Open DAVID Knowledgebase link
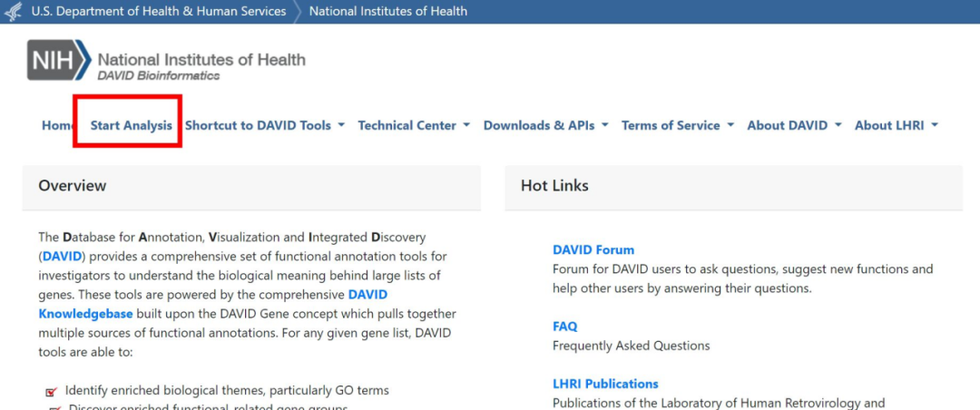 [213, 304]
